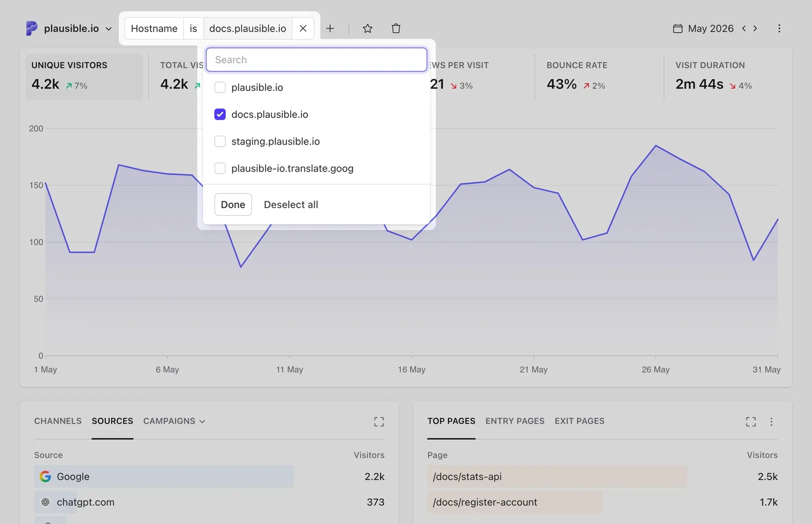Open the Top Pages panel three-dot menu
Screen dimensions: 812x524
click(x=771, y=421)
